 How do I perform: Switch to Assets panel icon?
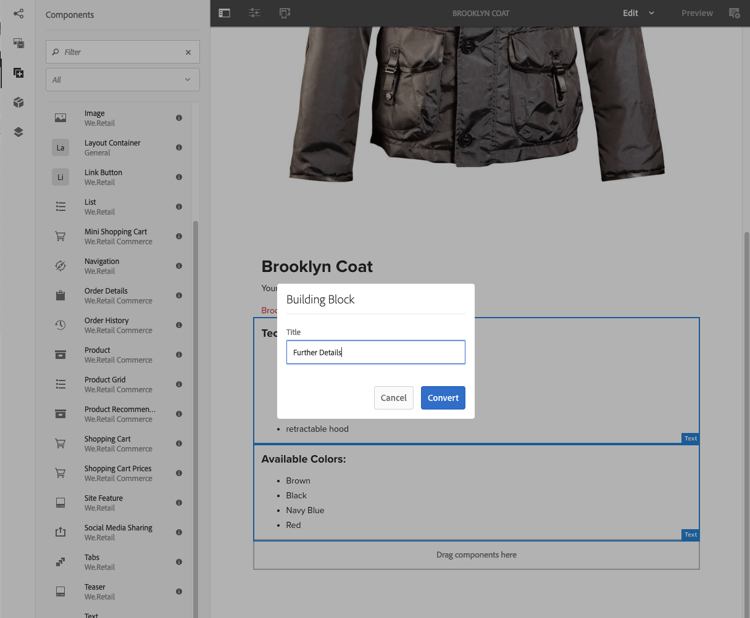pyautogui.click(x=18, y=43)
